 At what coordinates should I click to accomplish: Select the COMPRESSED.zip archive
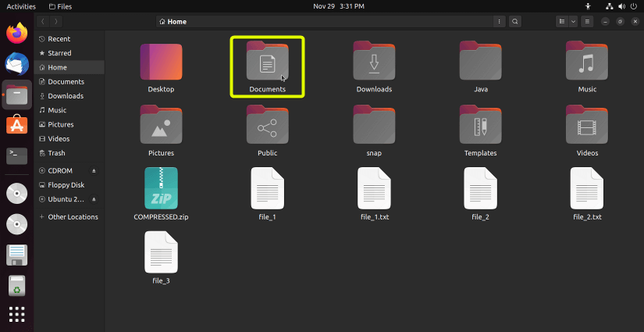[x=161, y=188]
